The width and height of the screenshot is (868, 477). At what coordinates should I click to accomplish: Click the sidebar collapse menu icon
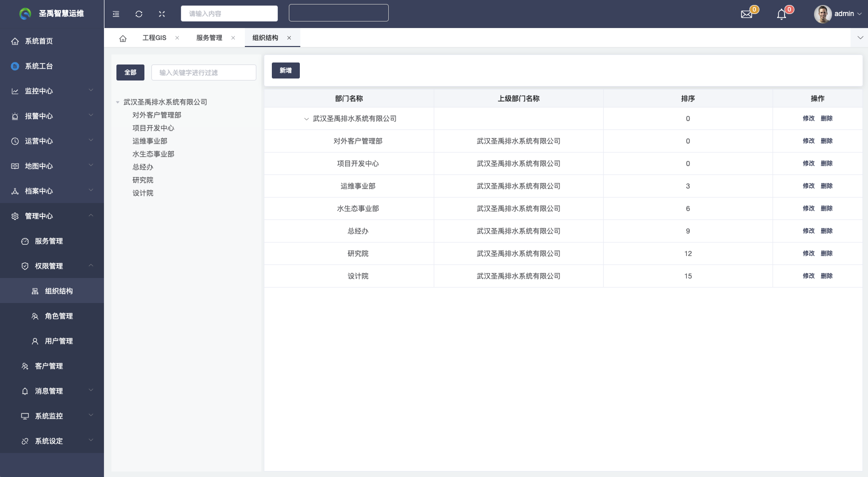pos(116,14)
